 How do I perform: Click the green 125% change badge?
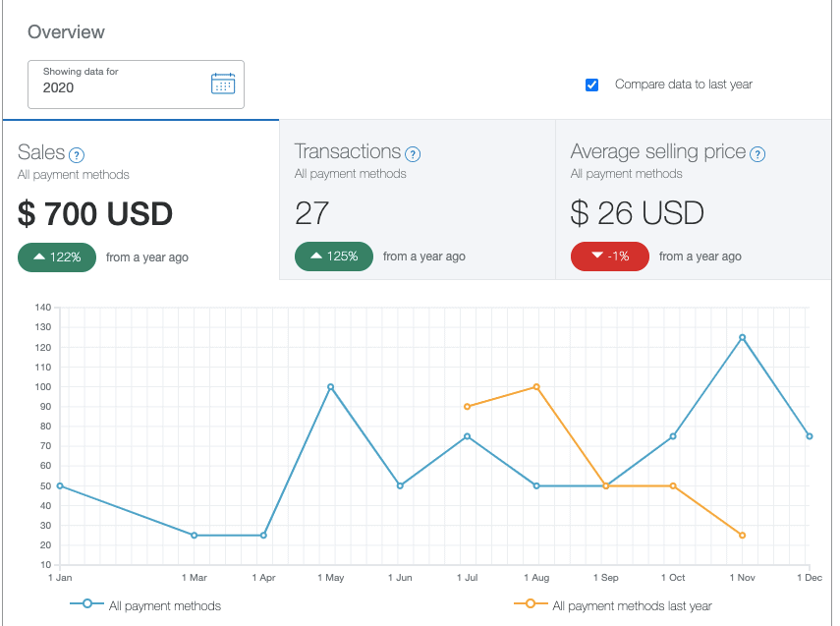334,256
